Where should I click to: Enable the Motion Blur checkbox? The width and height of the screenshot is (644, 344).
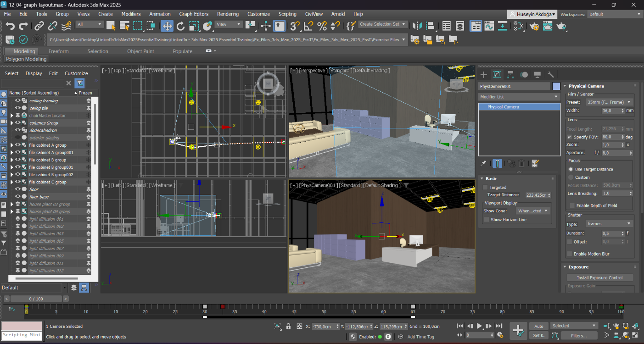(x=570, y=254)
